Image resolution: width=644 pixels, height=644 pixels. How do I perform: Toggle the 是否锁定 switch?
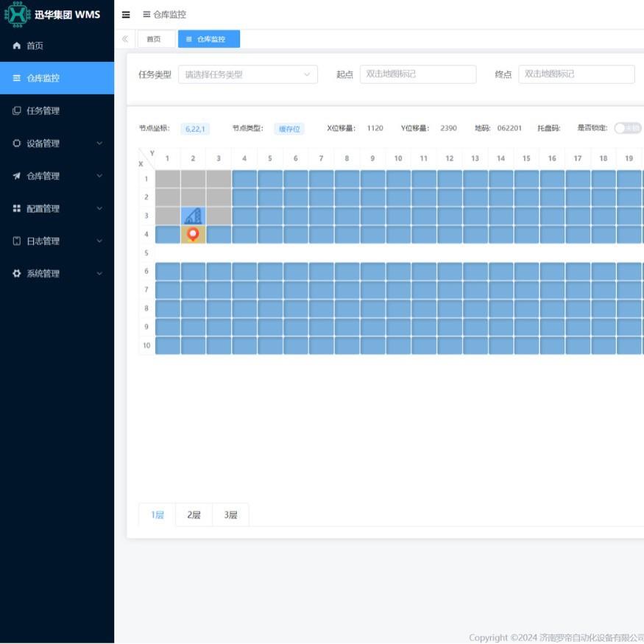628,128
